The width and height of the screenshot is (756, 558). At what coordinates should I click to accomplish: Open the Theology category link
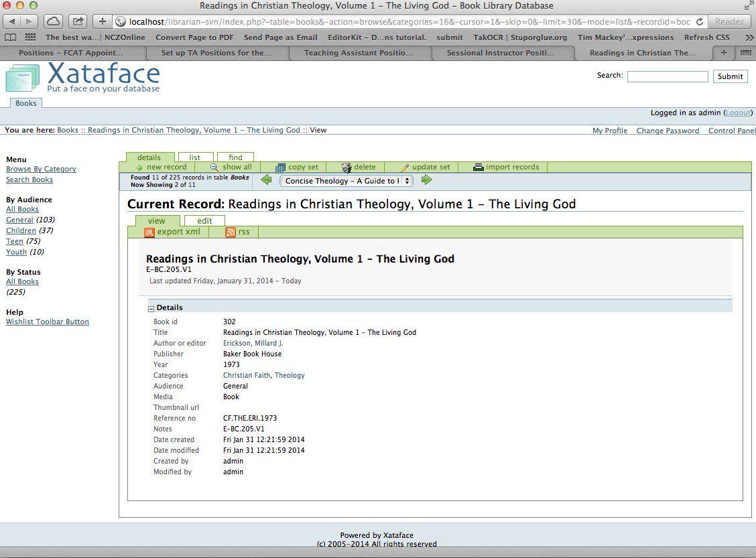(x=290, y=375)
